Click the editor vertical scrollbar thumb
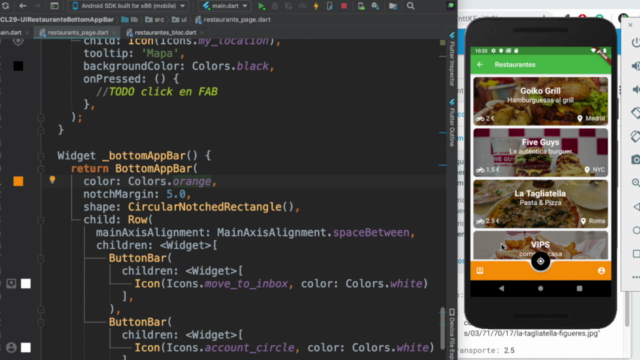Viewport: 640px width, 360px height. tap(442, 329)
